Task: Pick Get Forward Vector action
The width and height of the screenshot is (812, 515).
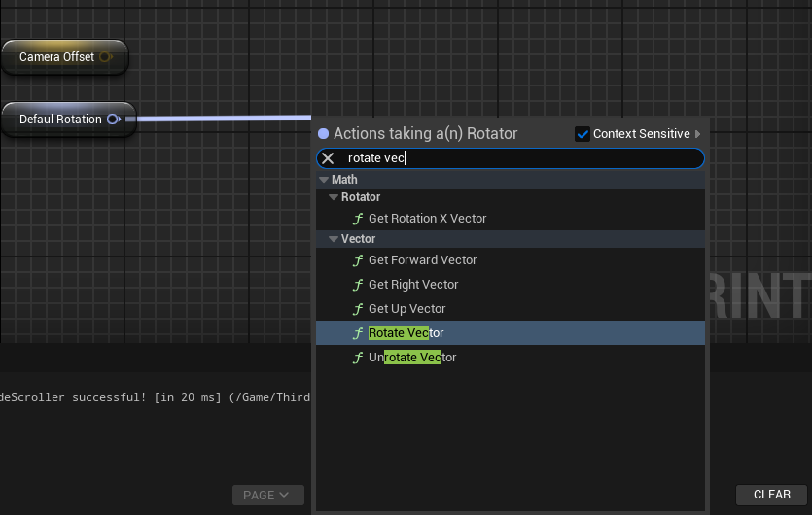Action: pos(422,260)
